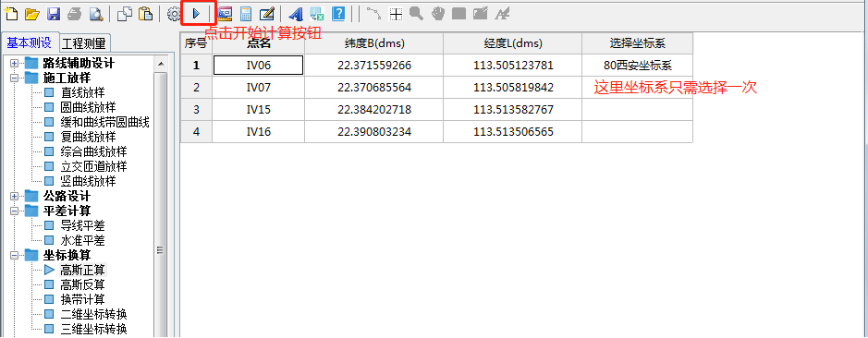Click the IV15 point name cell
The image size is (868, 338).
(x=259, y=110)
